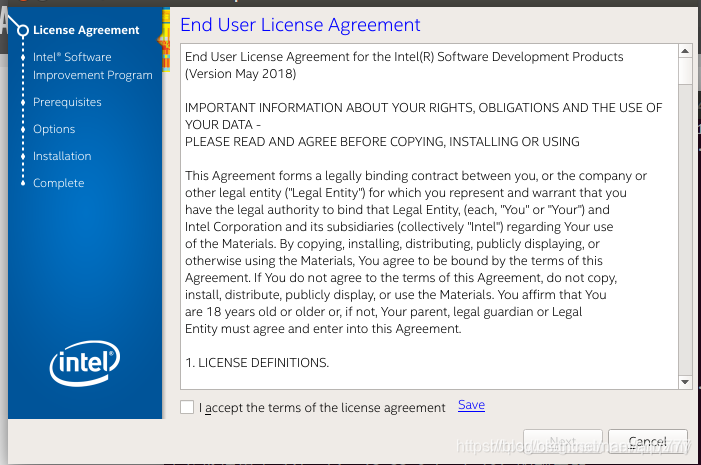Click the Intel logo in the sidebar
Viewport: 701px width, 465px height.
[85, 363]
